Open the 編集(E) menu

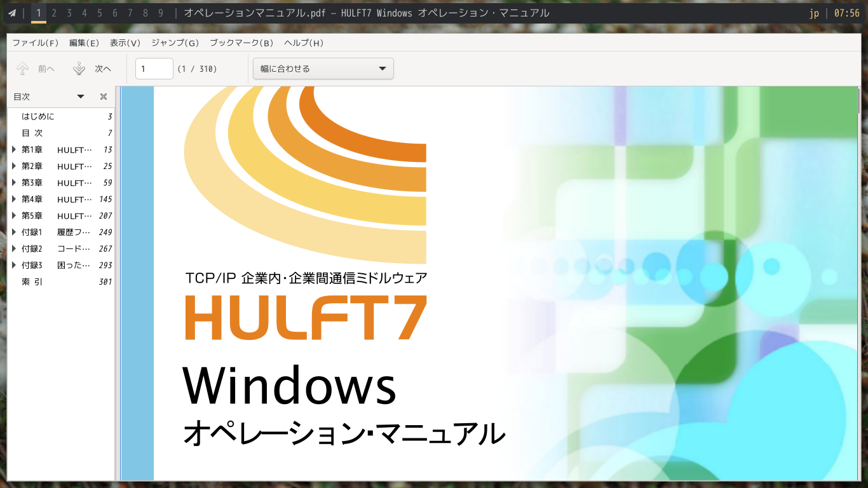tap(85, 43)
